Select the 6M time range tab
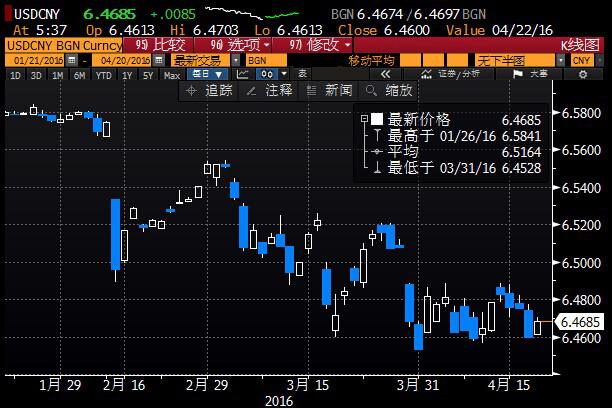The height and width of the screenshot is (408, 612). 78,75
